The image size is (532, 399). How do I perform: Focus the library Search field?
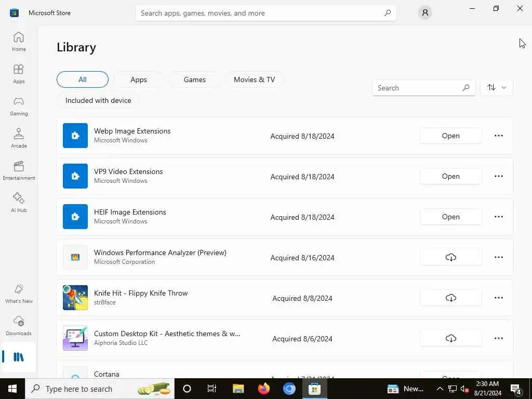pyautogui.click(x=423, y=88)
